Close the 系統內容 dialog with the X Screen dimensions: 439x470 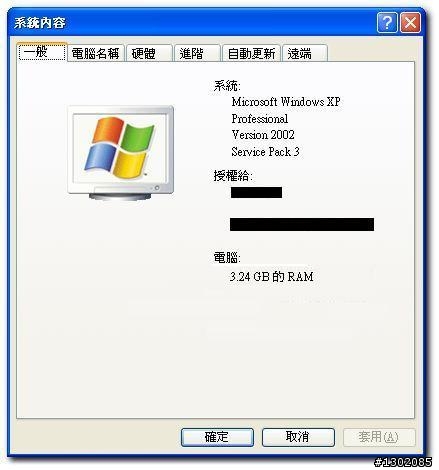click(410, 23)
